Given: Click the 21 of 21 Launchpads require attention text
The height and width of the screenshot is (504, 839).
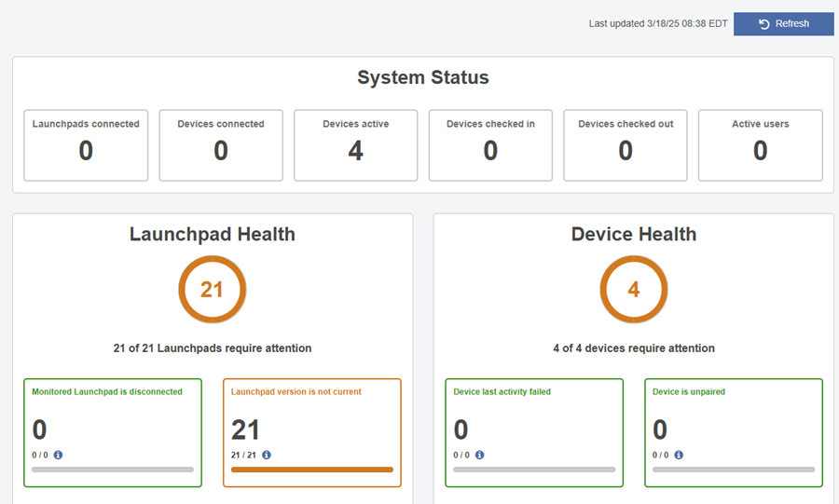Looking at the screenshot, I should (213, 348).
